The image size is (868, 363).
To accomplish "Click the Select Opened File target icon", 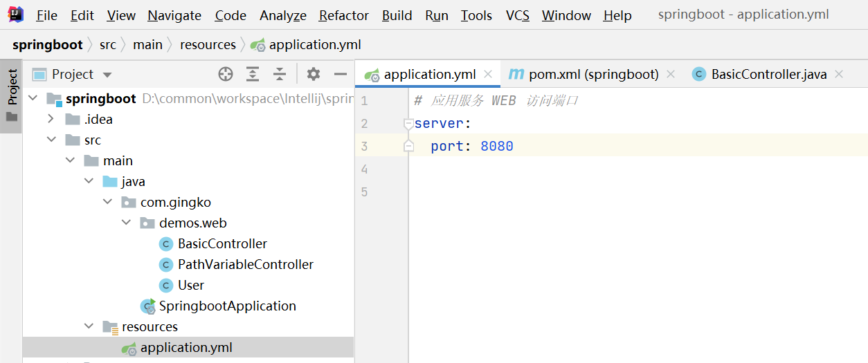I will point(226,74).
